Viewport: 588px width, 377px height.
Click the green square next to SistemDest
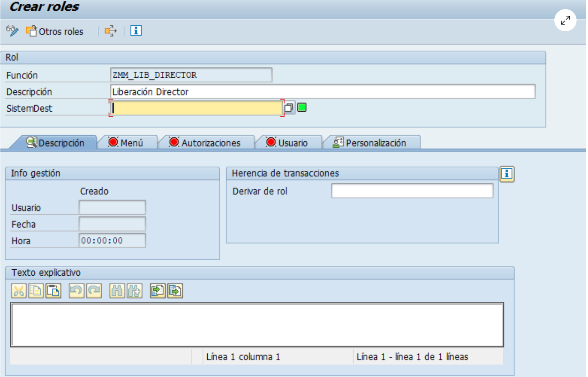click(x=302, y=107)
